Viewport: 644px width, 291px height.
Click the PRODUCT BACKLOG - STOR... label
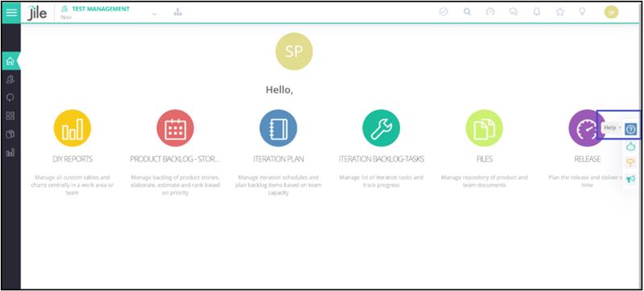(x=175, y=159)
